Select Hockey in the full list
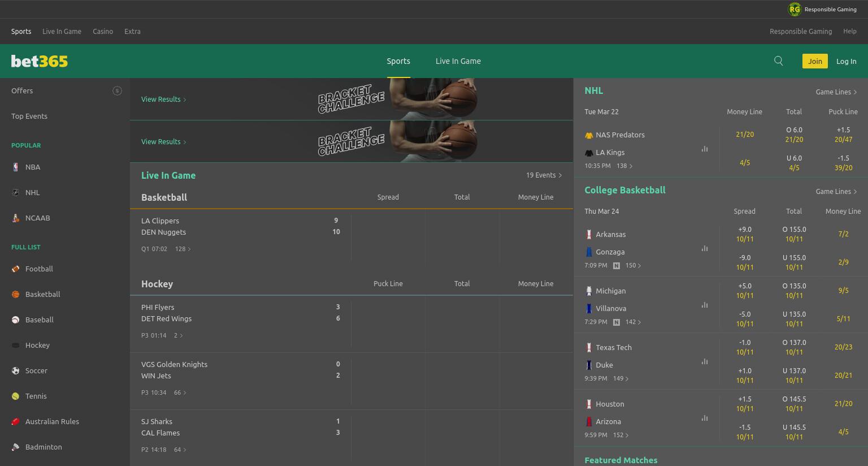This screenshot has width=868, height=466. (37, 345)
